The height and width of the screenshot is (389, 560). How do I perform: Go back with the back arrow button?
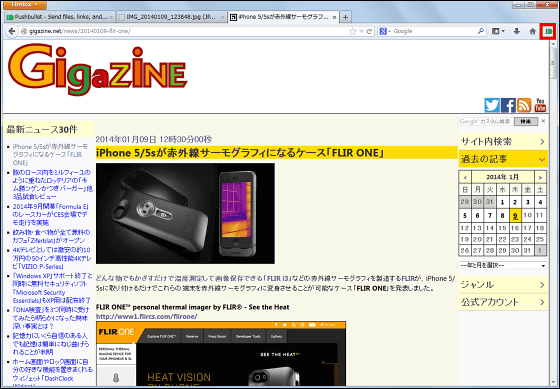click(12, 31)
